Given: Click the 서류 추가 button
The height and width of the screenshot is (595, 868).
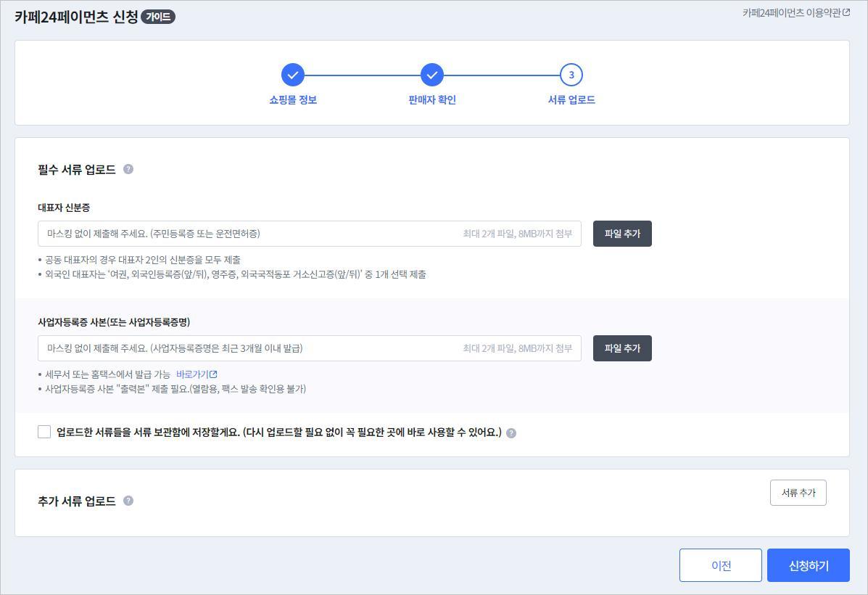Looking at the screenshot, I should 798,493.
